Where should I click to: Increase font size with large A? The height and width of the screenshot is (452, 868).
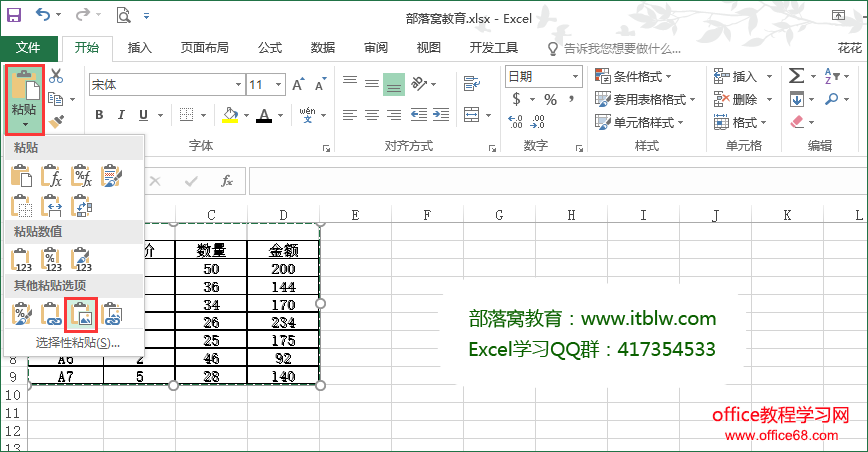298,85
